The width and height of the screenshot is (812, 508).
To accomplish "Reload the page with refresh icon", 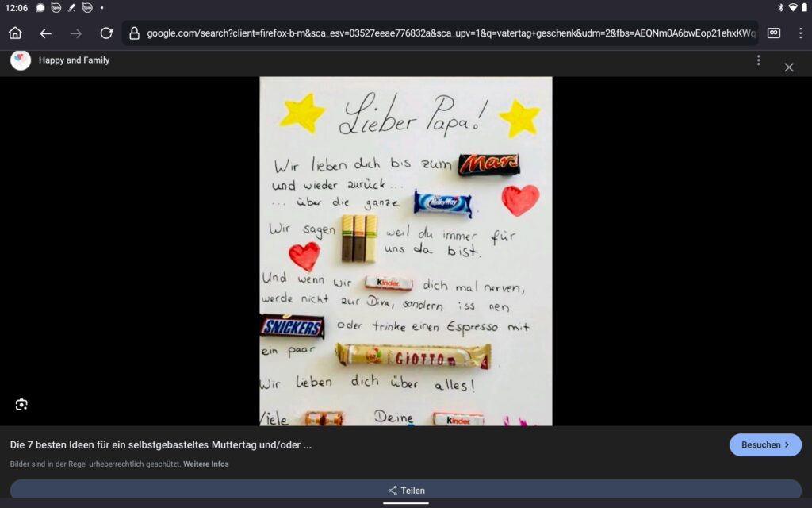I will [106, 33].
